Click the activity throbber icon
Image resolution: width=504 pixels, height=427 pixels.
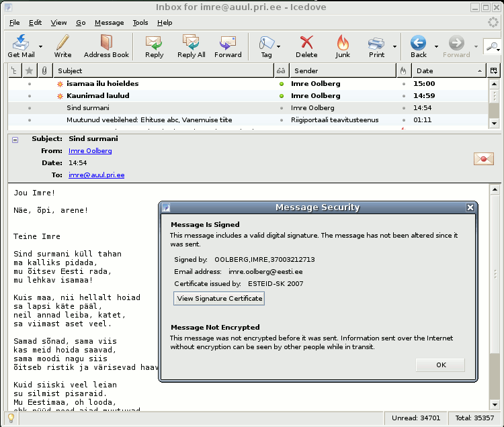(x=493, y=22)
